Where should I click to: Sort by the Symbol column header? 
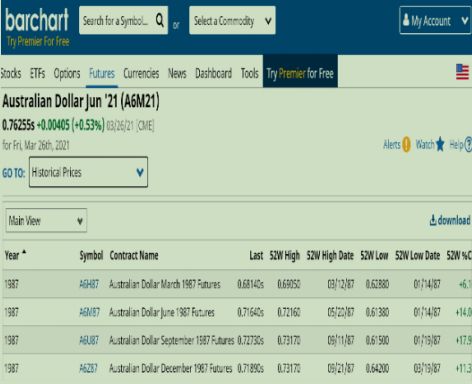point(91,256)
